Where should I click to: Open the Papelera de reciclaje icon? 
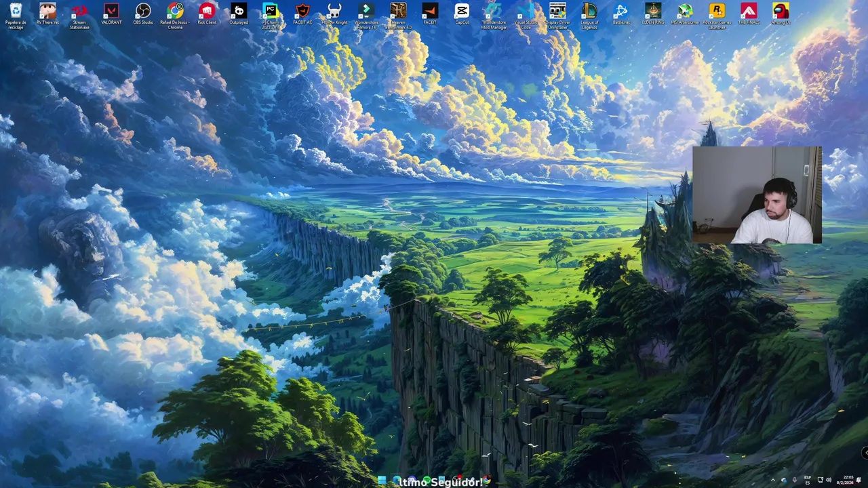(x=16, y=15)
